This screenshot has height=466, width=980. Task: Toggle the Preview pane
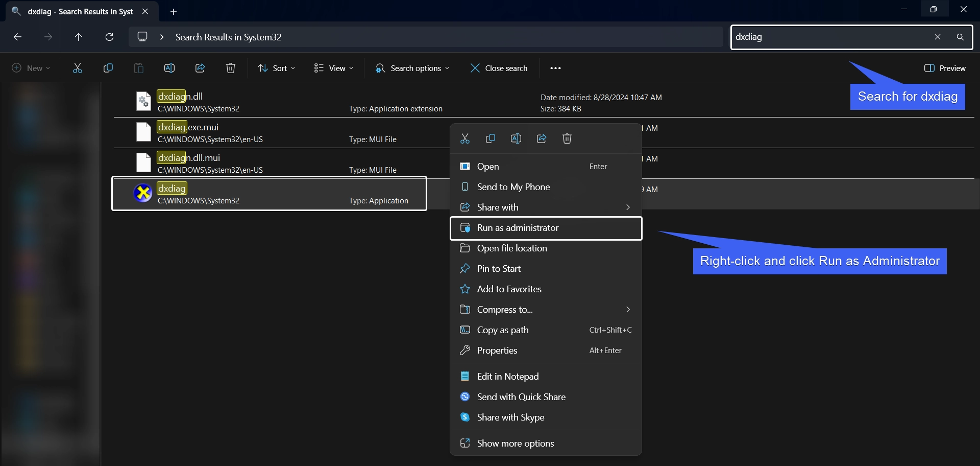coord(945,68)
